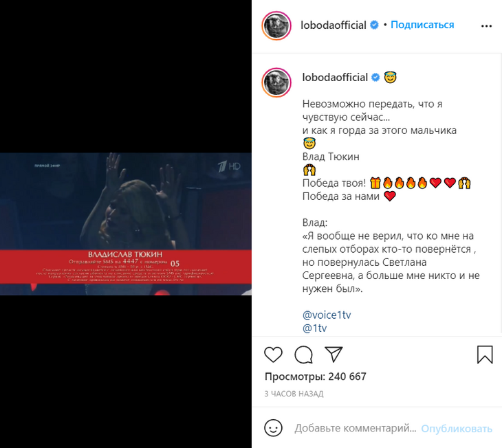
Task: Click the caption profile avatar
Action: click(x=276, y=82)
